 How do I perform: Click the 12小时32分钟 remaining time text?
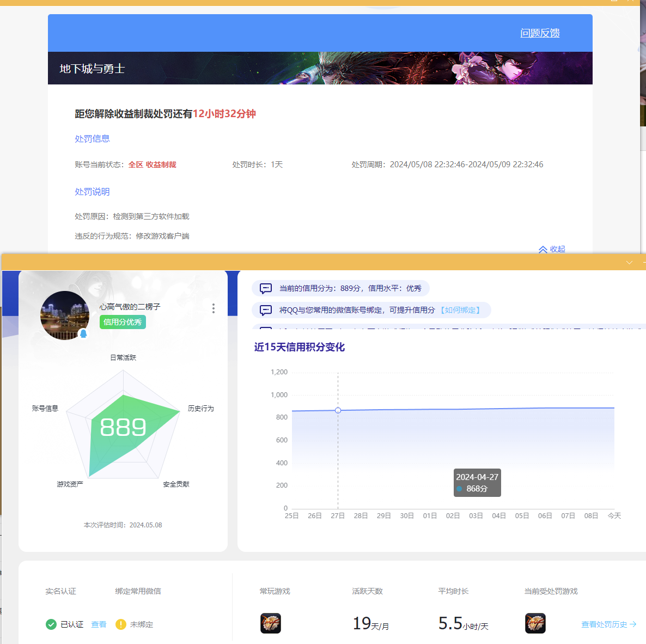pyautogui.click(x=224, y=114)
